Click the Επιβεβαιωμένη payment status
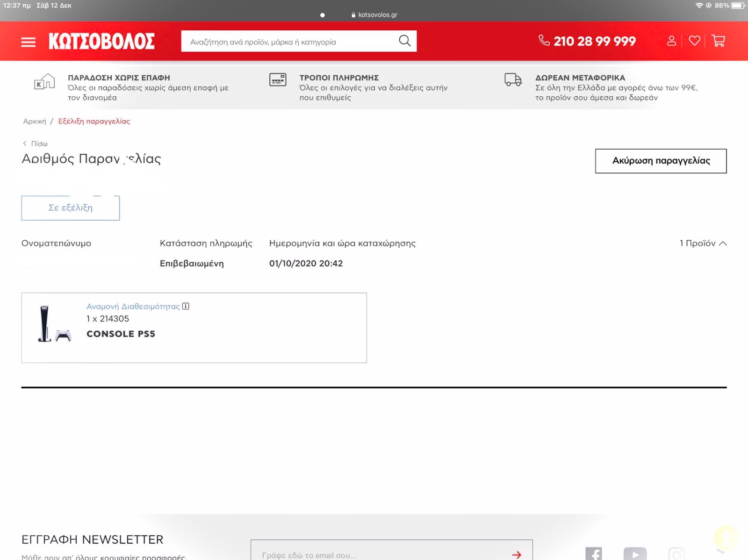The width and height of the screenshot is (748, 560). [192, 263]
